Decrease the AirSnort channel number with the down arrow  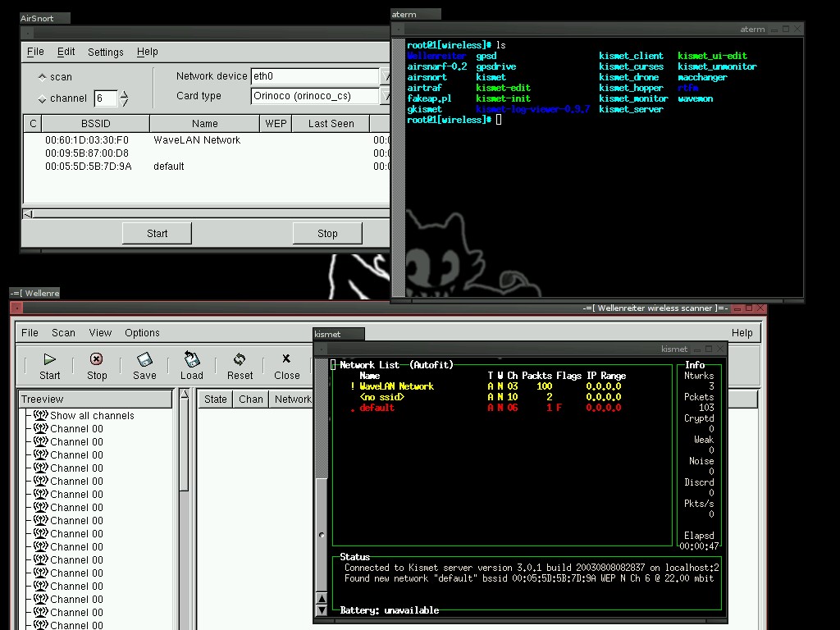pos(125,103)
